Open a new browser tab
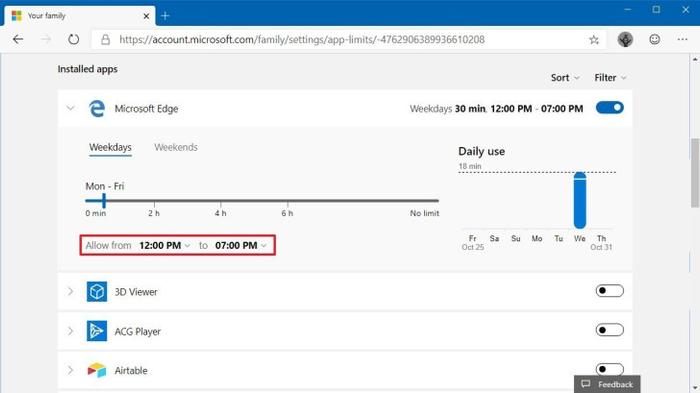 coord(165,16)
